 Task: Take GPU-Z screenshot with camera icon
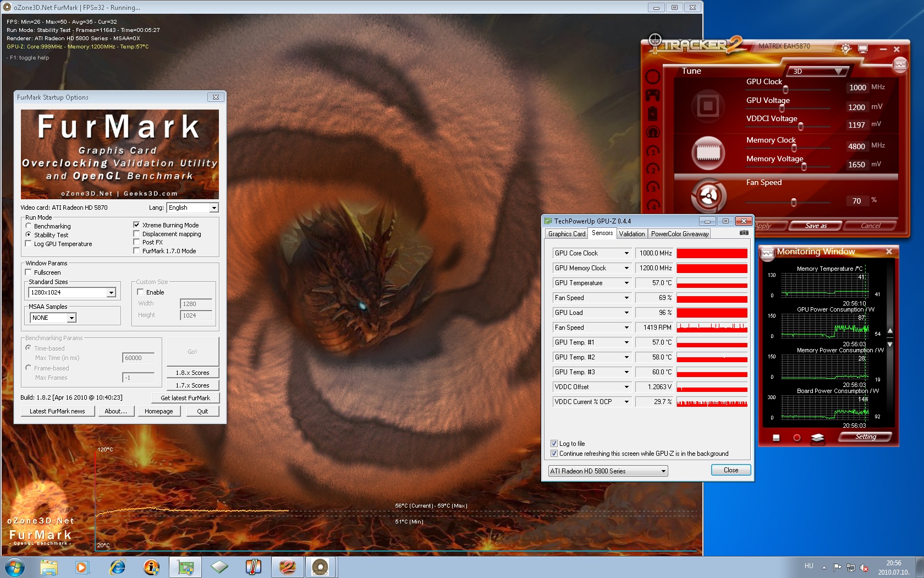[744, 233]
